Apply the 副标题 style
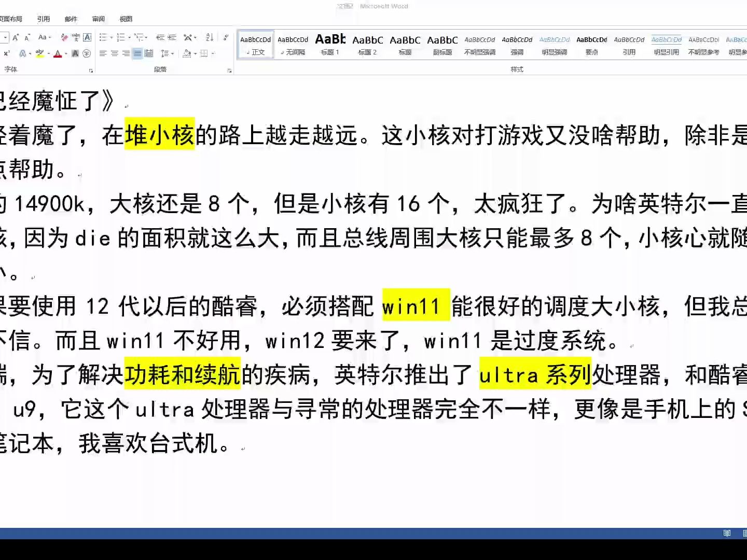747x560 pixels. [442, 45]
